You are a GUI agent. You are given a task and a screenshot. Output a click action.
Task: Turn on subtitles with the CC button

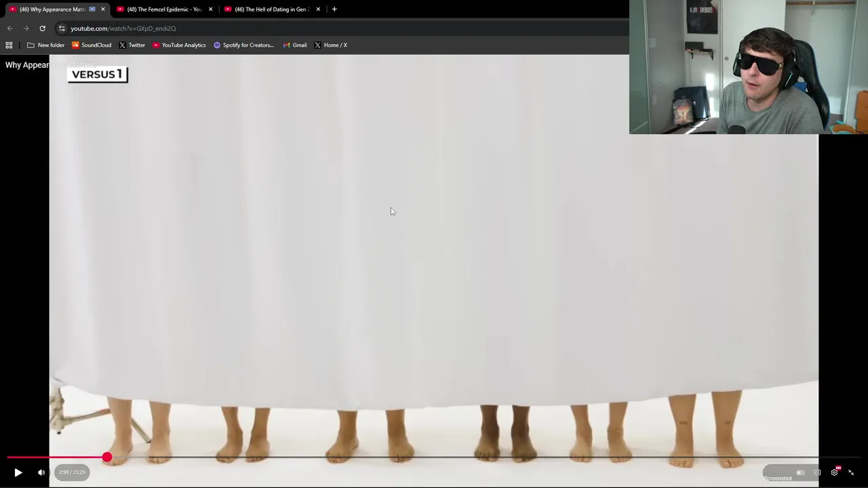tap(817, 472)
